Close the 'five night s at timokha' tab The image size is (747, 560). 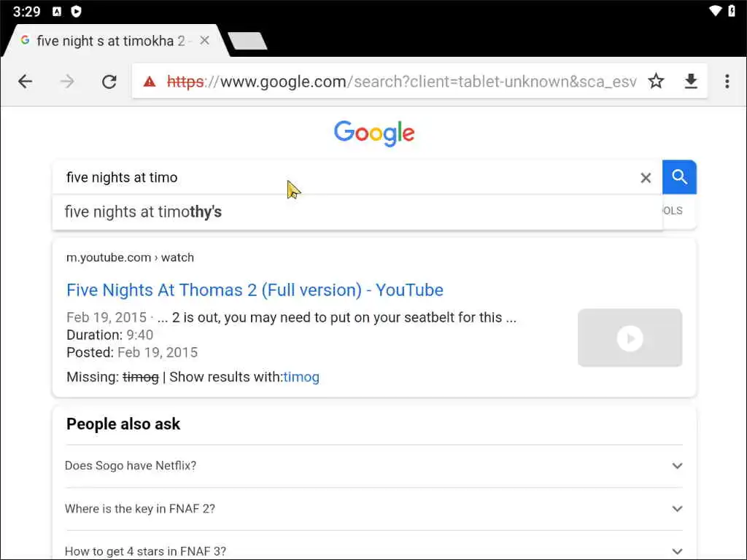(205, 41)
